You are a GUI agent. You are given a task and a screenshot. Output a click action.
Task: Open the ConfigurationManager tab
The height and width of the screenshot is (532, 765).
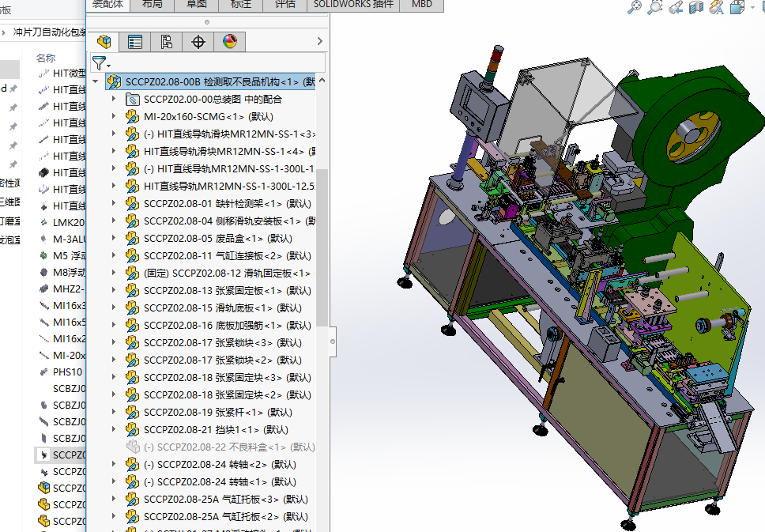click(x=167, y=42)
